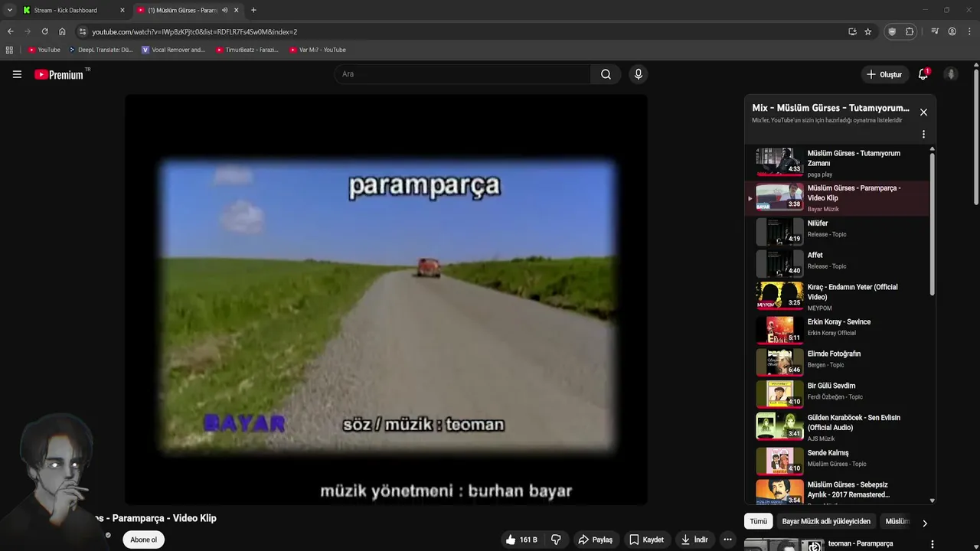Play Gülden Karaböcek - Sen Evlisin
The width and height of the screenshot is (980, 551).
pyautogui.click(x=838, y=426)
